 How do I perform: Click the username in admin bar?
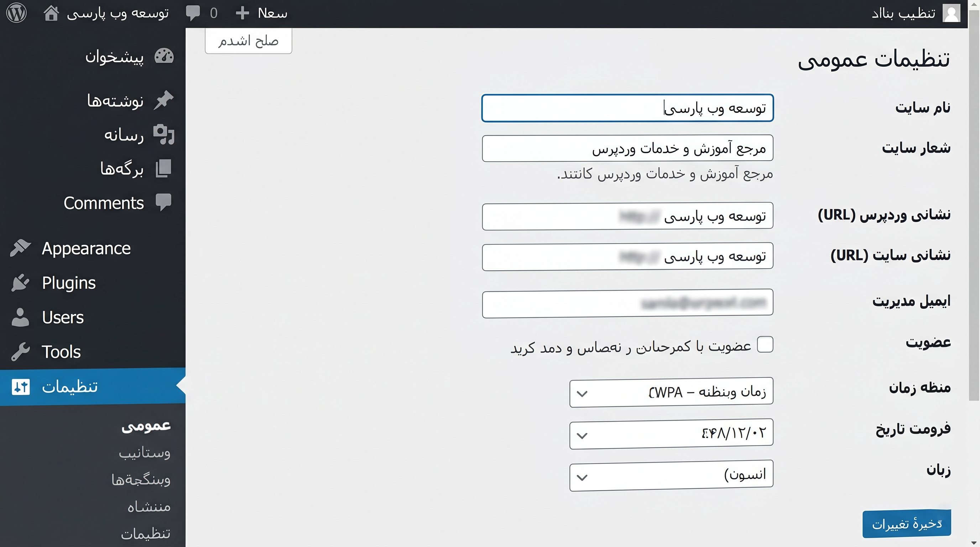pos(903,14)
